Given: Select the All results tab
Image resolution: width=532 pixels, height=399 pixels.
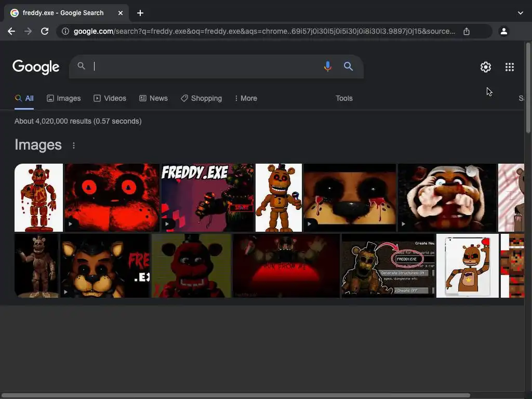Looking at the screenshot, I should pos(24,98).
